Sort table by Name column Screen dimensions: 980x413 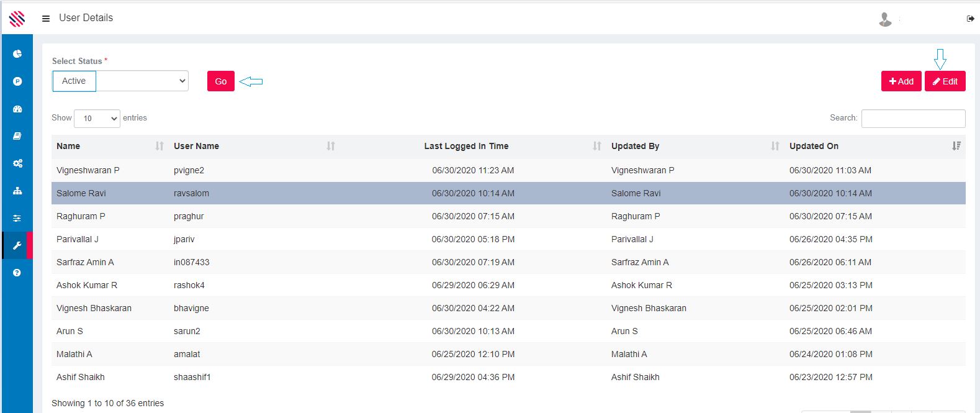[68, 146]
